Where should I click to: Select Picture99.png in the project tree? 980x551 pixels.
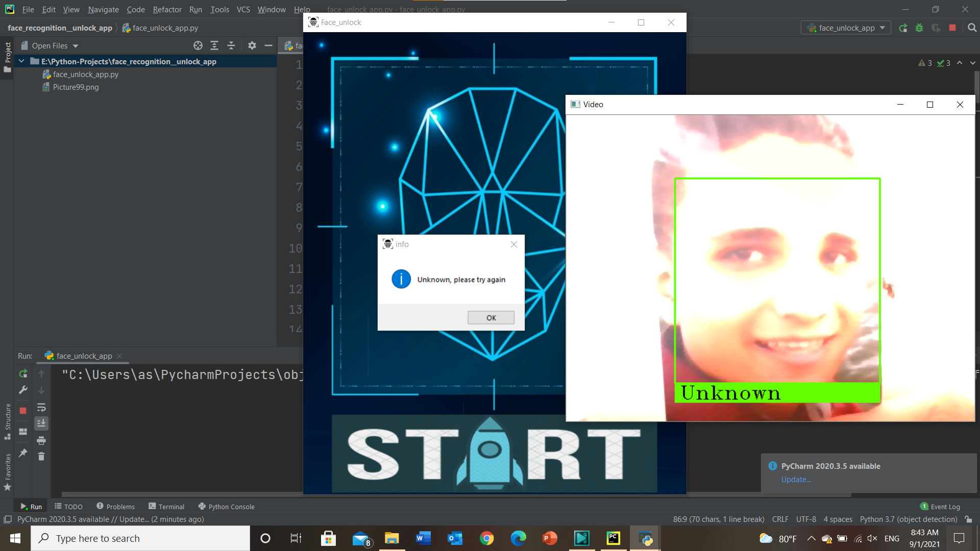(x=76, y=87)
